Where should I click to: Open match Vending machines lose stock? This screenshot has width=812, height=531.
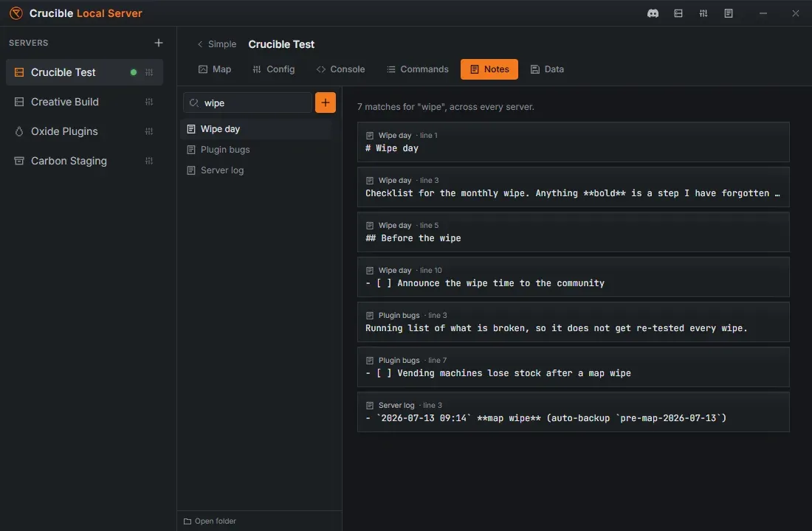pyautogui.click(x=574, y=367)
